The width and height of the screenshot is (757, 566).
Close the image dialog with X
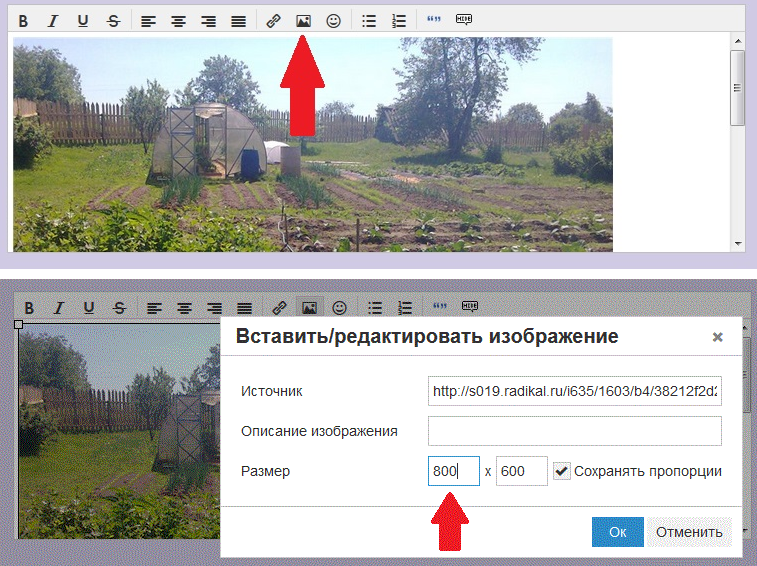[717, 337]
